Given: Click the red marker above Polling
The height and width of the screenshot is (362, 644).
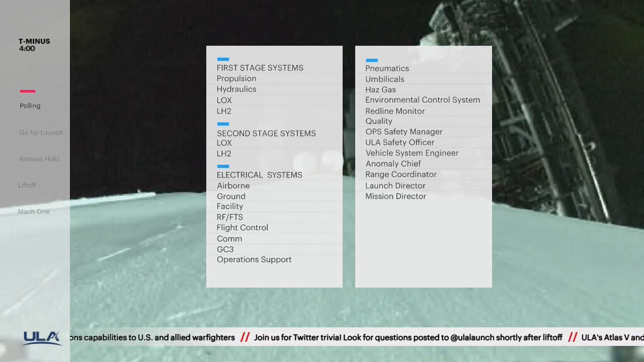Looking at the screenshot, I should tap(28, 91).
